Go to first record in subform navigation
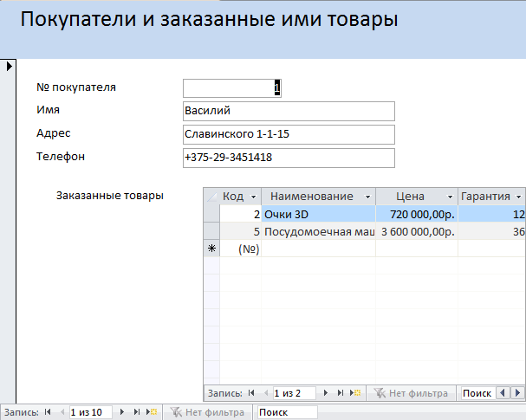The width and height of the screenshot is (526, 420). click(x=251, y=393)
